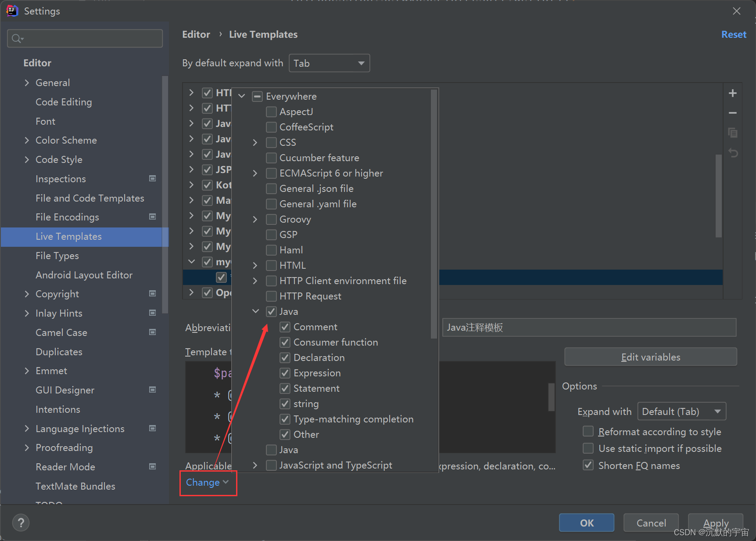Image resolution: width=756 pixels, height=541 pixels.
Task: Disable Shorten FQ names checkbox
Action: click(x=588, y=465)
